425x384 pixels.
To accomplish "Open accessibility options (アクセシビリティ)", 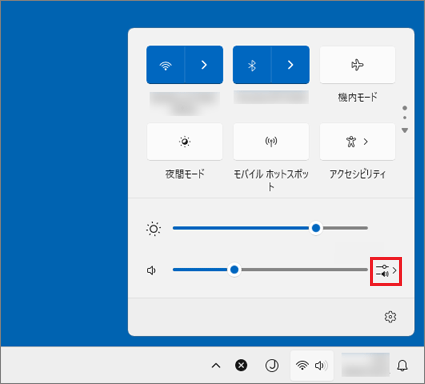I will 357,142.
